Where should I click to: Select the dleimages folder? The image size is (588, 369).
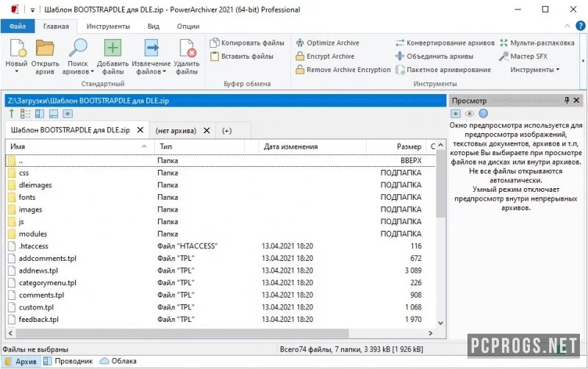click(x=220, y=185)
